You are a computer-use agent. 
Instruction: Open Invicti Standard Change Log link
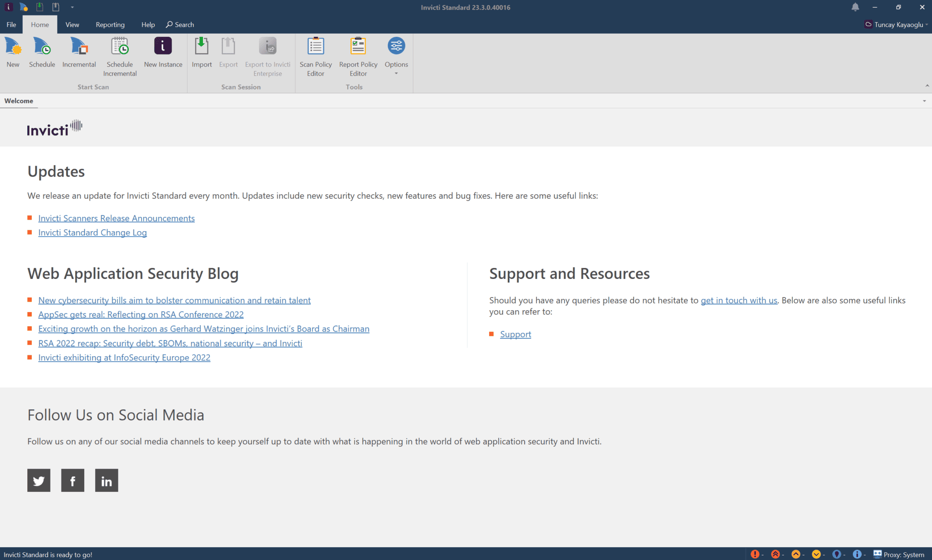click(92, 232)
